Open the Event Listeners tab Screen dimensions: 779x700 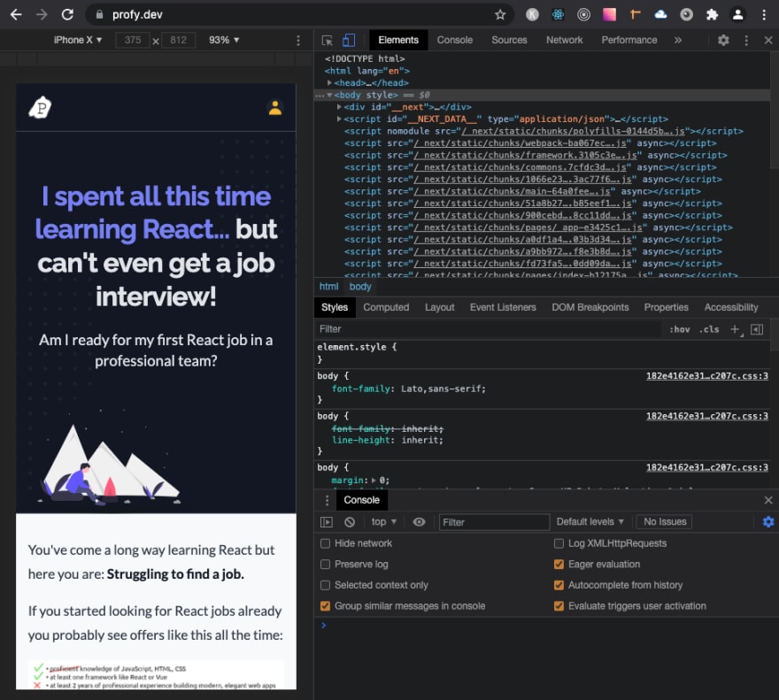[503, 308]
